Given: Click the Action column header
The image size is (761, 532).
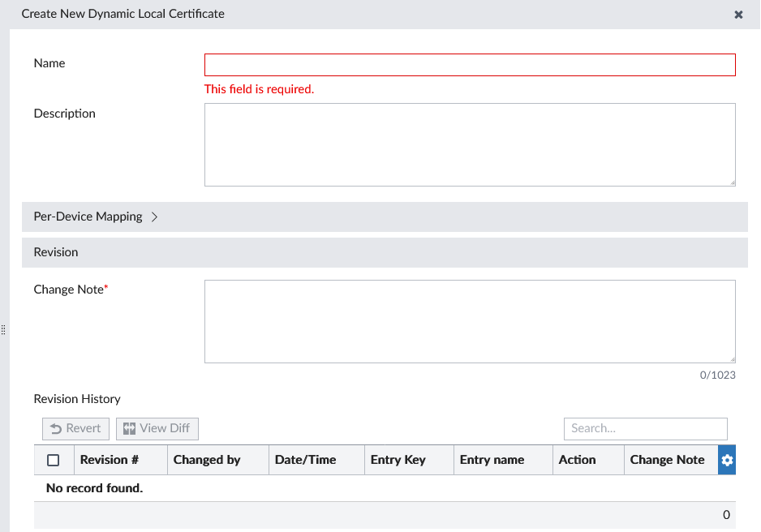Looking at the screenshot, I should (x=588, y=460).
